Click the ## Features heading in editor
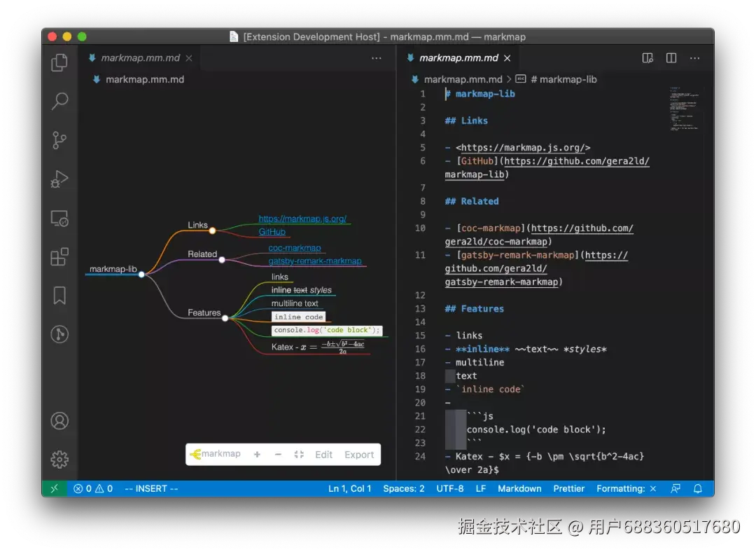This screenshot has width=756, height=552. [474, 308]
